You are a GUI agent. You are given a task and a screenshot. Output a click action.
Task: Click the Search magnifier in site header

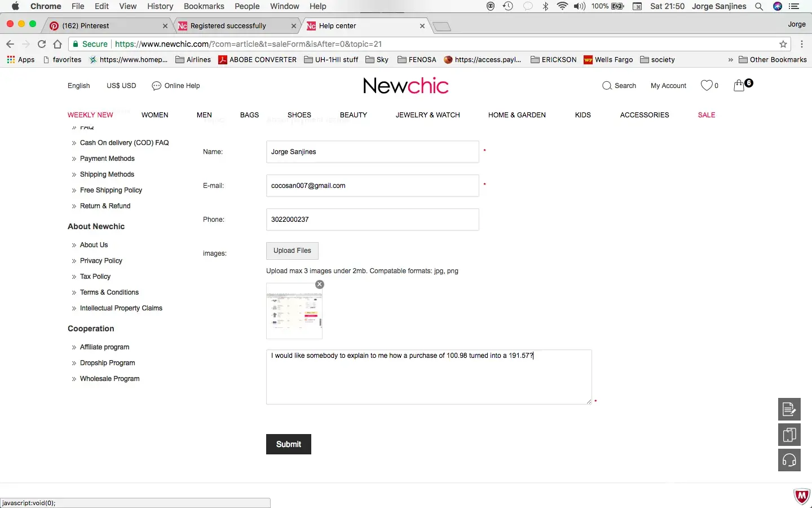[607, 86]
